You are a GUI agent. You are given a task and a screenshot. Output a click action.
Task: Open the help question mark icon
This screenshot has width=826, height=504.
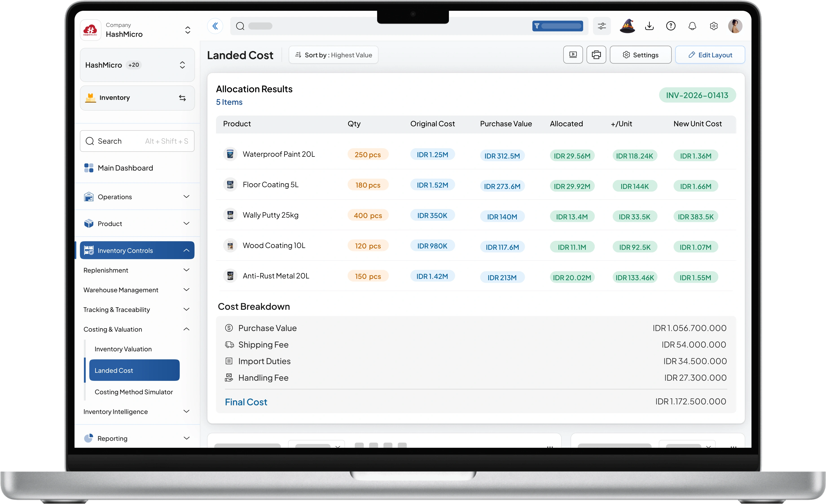671,26
